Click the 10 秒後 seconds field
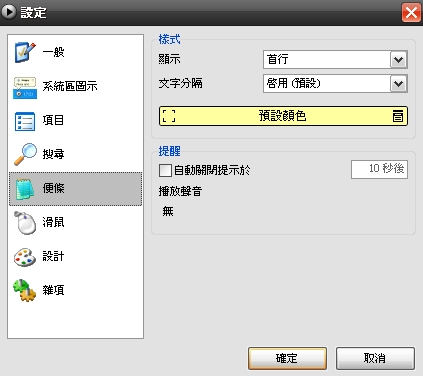Viewport: 423px width, 376px height. pyautogui.click(x=379, y=169)
